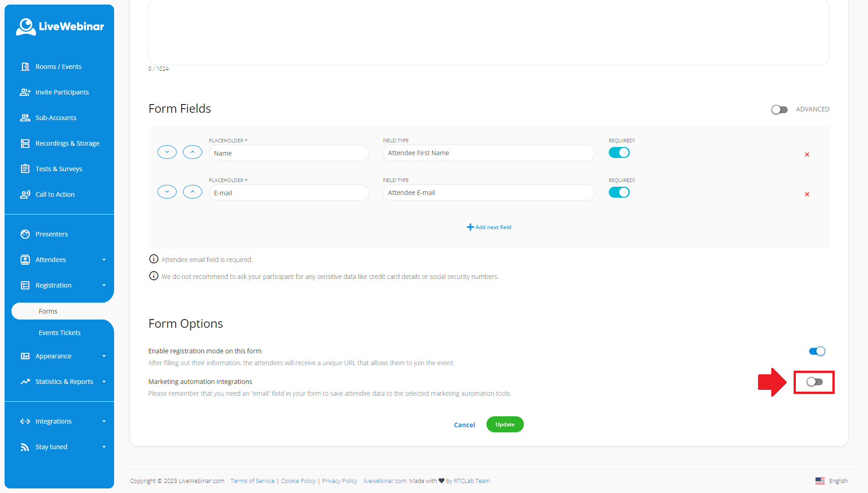Viewport: 868px width, 493px height.
Task: Click the Rooms / Events door icon
Action: (x=25, y=67)
